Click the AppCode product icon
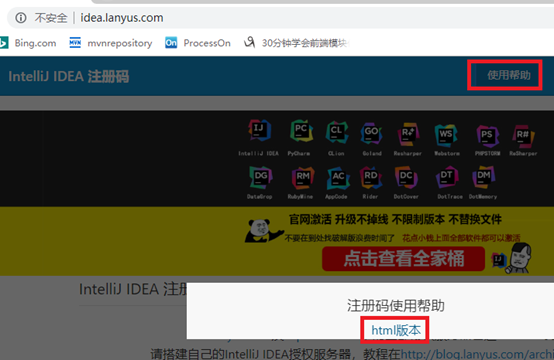Screen dimensions: 554x360 coord(338,178)
